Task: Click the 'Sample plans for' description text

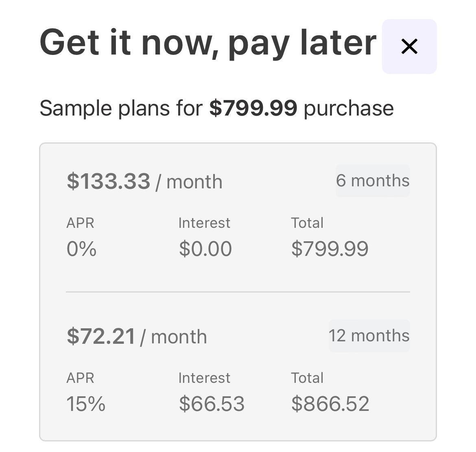Action: click(x=121, y=109)
